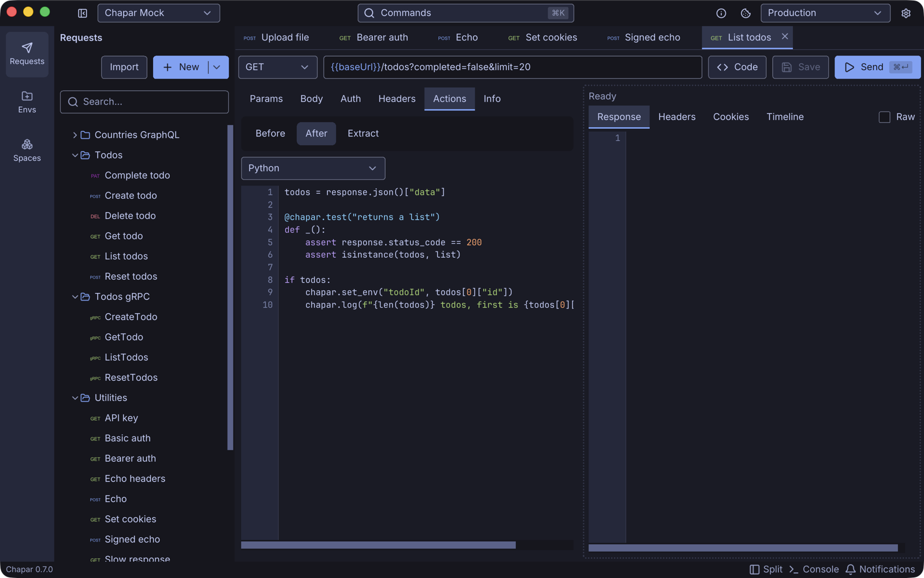Send the request
This screenshot has height=578, width=924.
pyautogui.click(x=877, y=67)
